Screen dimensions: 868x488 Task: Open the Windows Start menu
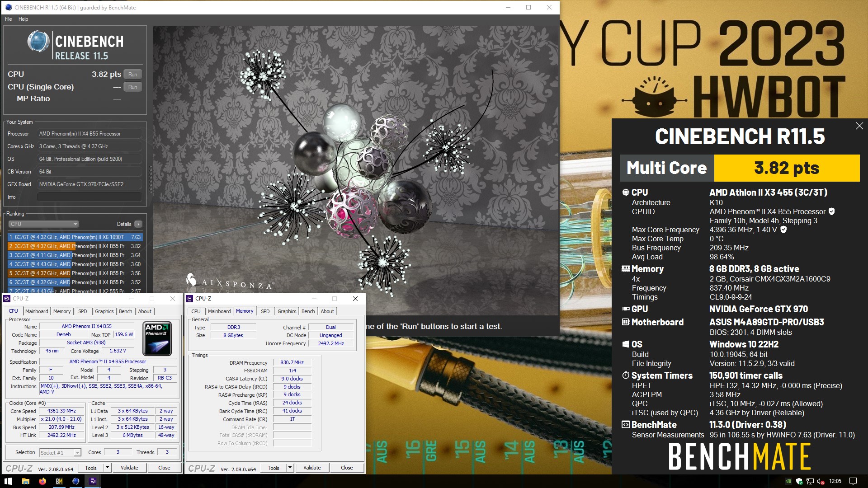click(x=8, y=481)
